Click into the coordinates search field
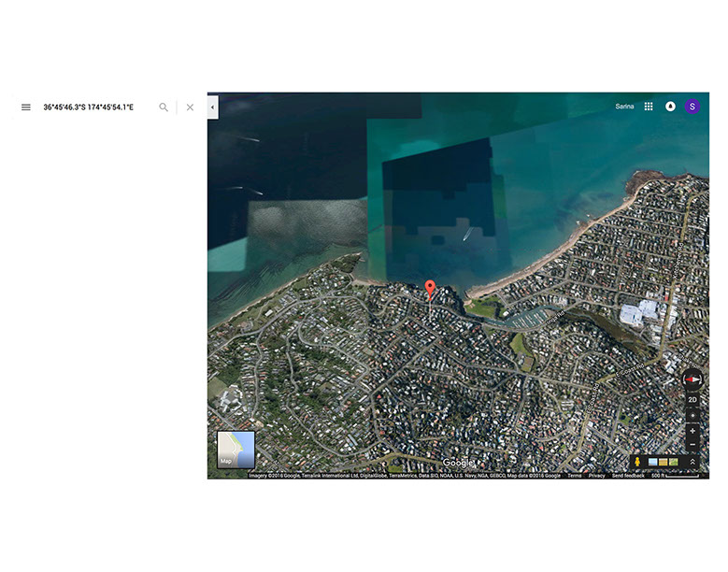728x572 pixels. coord(93,107)
